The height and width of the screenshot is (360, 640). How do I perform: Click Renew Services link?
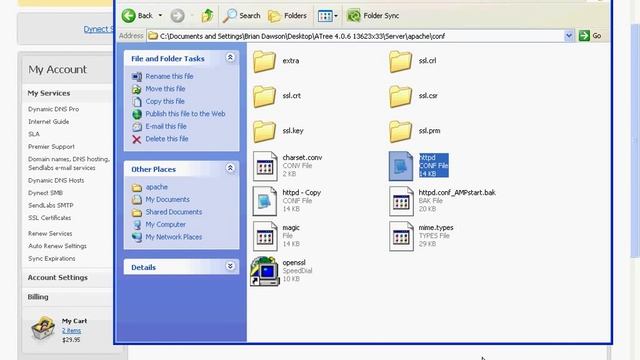coord(50,233)
